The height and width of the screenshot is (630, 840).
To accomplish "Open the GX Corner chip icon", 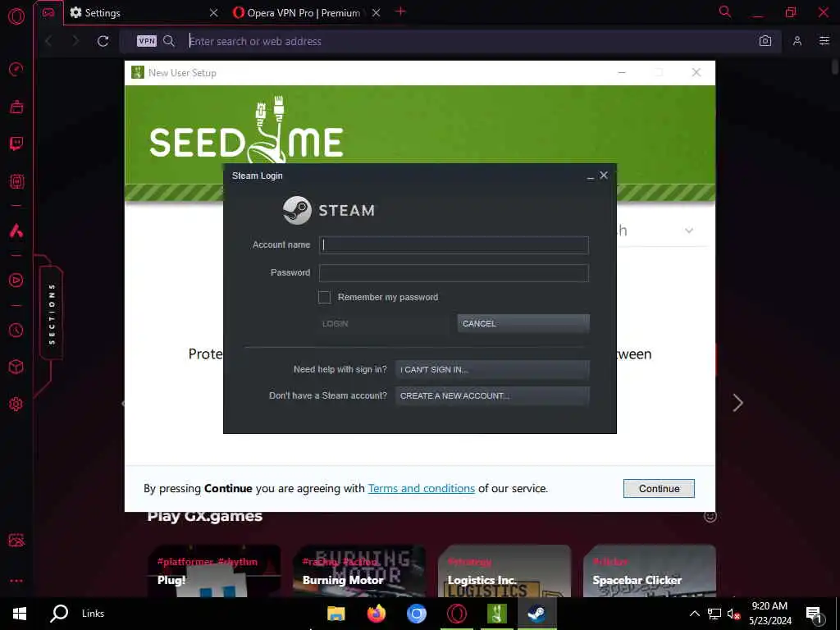I will pyautogui.click(x=16, y=181).
